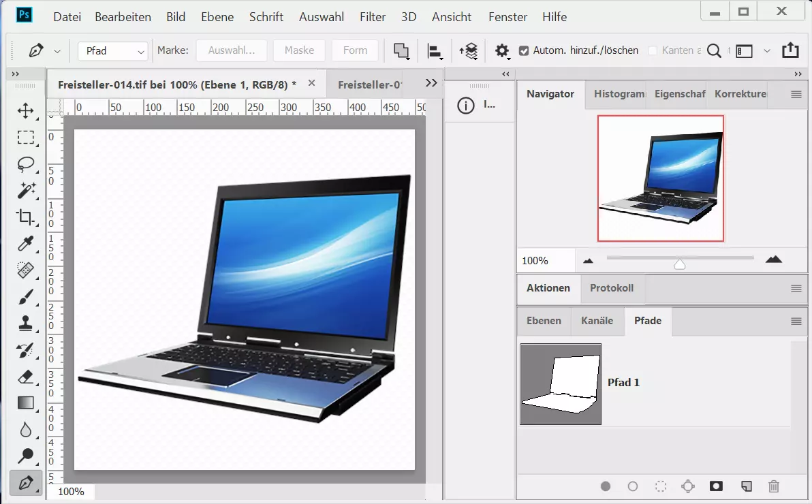Screen dimensions: 812x504
Task: Expand the Pen tool flyout arrow
Action: click(59, 50)
